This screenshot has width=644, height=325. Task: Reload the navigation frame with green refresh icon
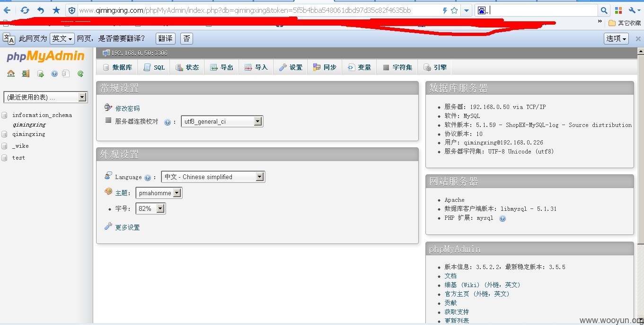(80, 73)
